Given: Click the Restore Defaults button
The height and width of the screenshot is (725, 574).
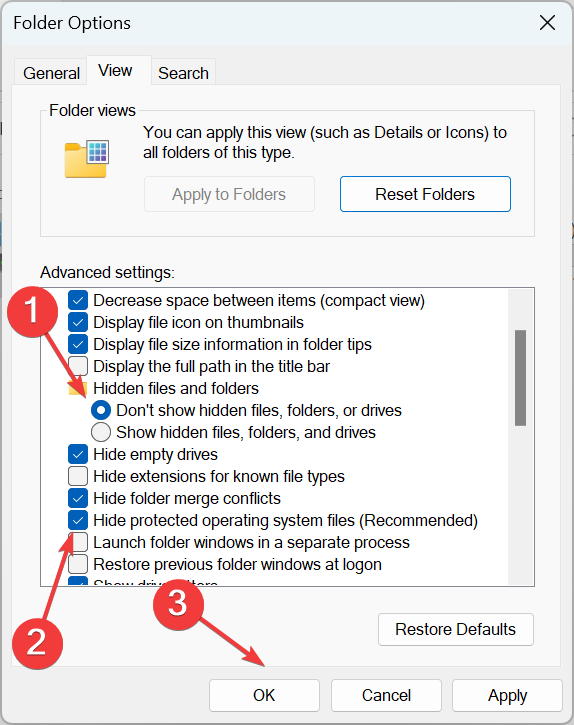Looking at the screenshot, I should tap(456, 629).
